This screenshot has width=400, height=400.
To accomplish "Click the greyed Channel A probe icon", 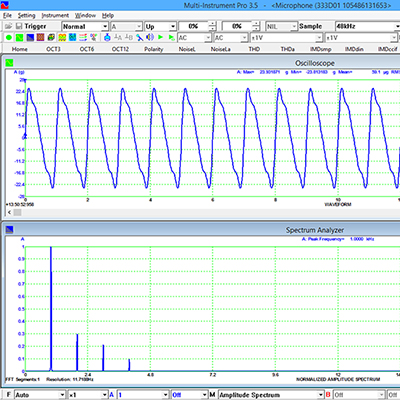I will point(118,37).
